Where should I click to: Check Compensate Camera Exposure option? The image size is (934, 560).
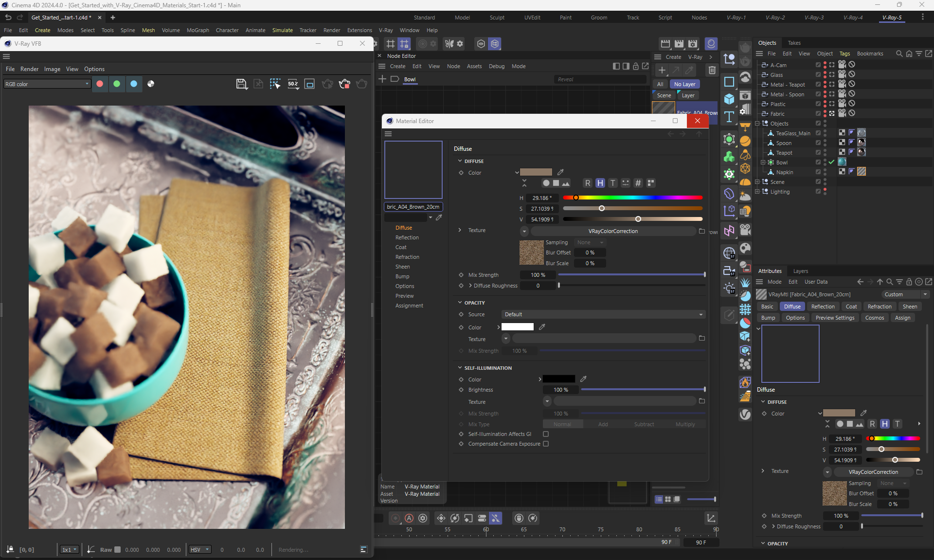click(546, 444)
